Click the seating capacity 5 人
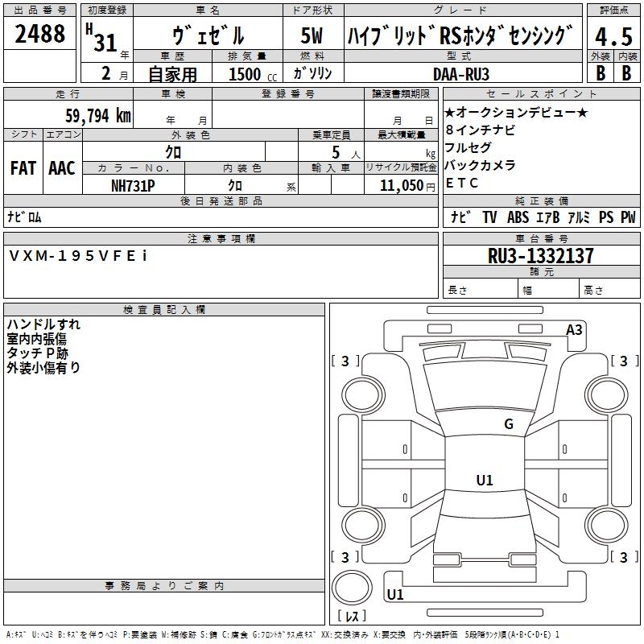Viewport: 644px width, 644px height. [x=345, y=153]
